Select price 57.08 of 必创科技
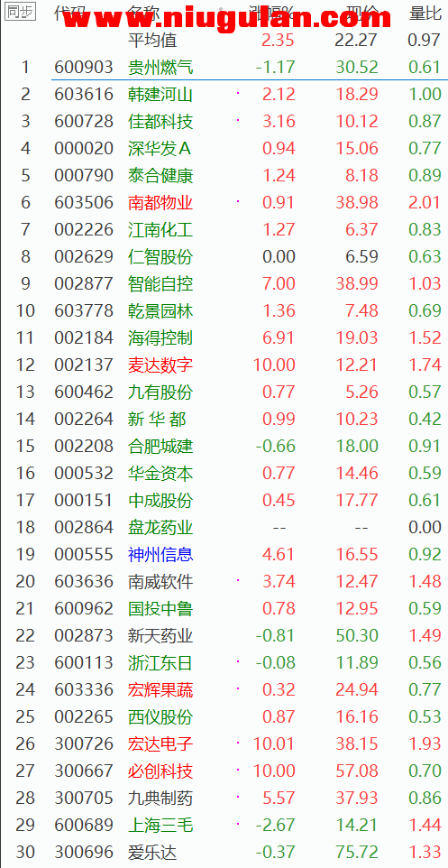This screenshot has width=448, height=868. tap(357, 771)
